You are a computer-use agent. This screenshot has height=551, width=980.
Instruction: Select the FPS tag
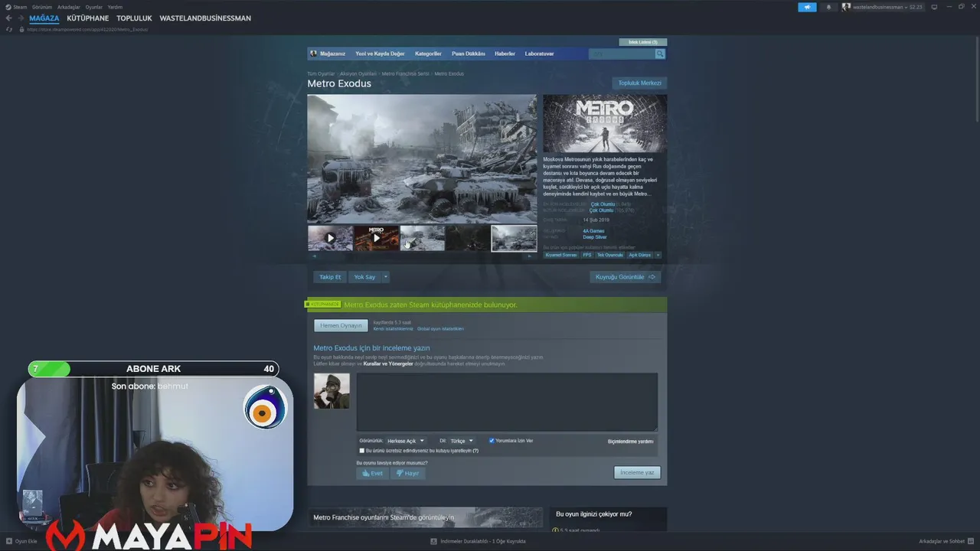[x=587, y=255]
